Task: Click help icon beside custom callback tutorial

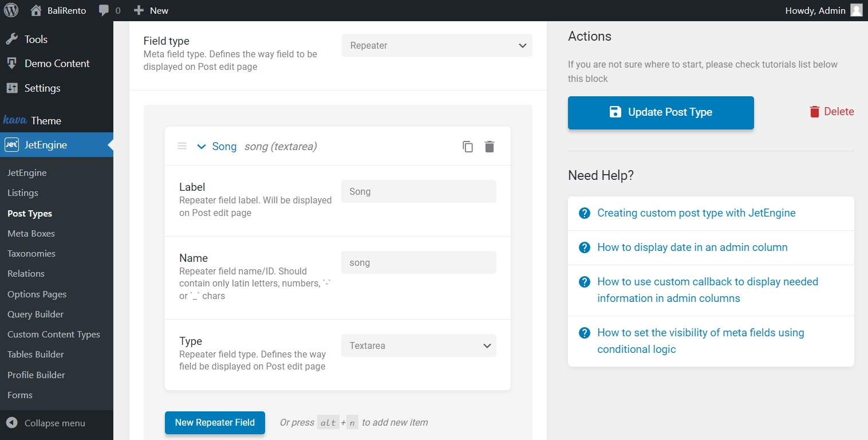Action: click(x=585, y=282)
